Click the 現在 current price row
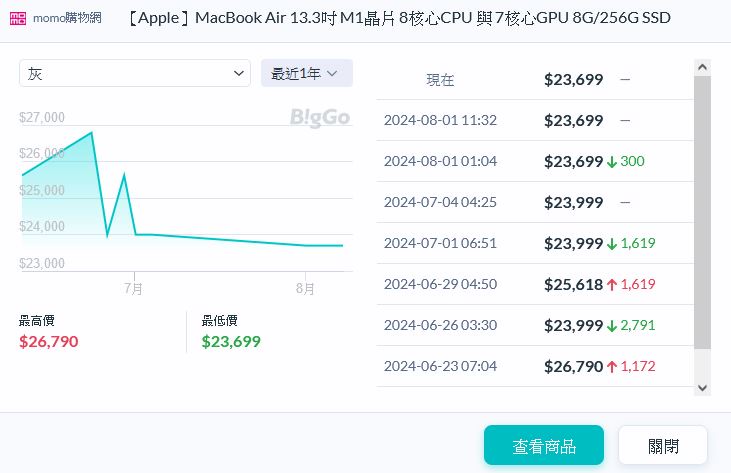This screenshot has width=731, height=473. [534, 79]
